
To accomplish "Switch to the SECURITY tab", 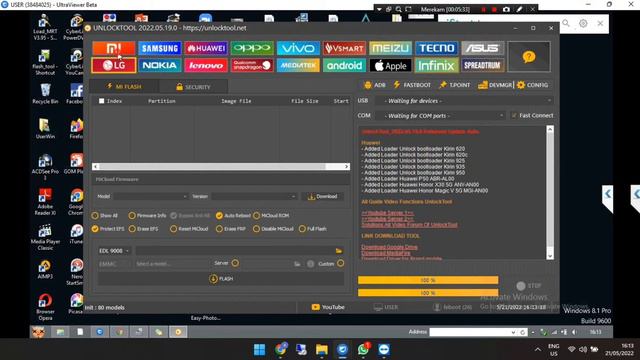I will tap(193, 87).
